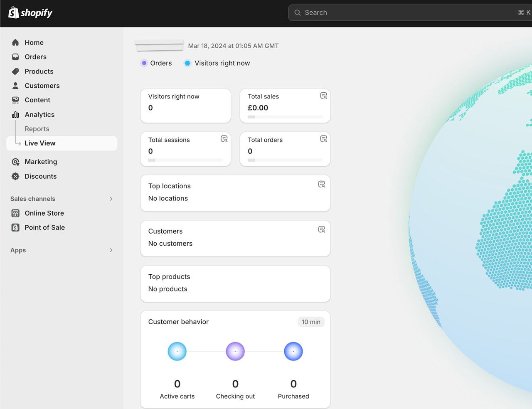Viewport: 532px width, 409px height.
Task: Go to Point of Sale channel
Action: click(44, 227)
